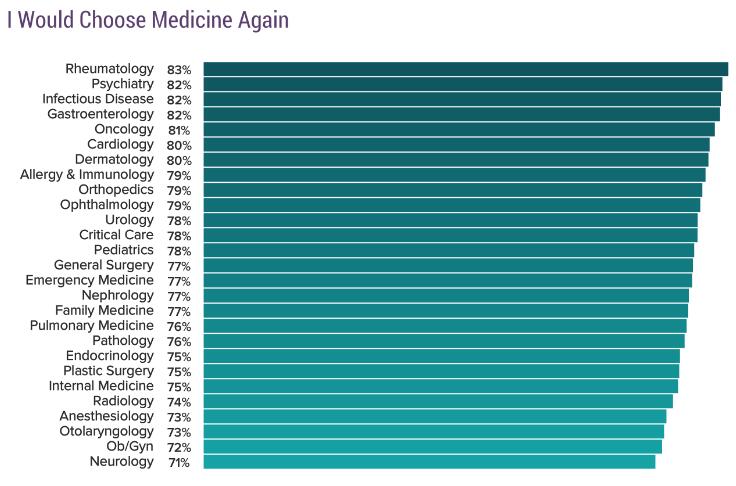Click the Radiology bar

pyautogui.click(x=438, y=401)
